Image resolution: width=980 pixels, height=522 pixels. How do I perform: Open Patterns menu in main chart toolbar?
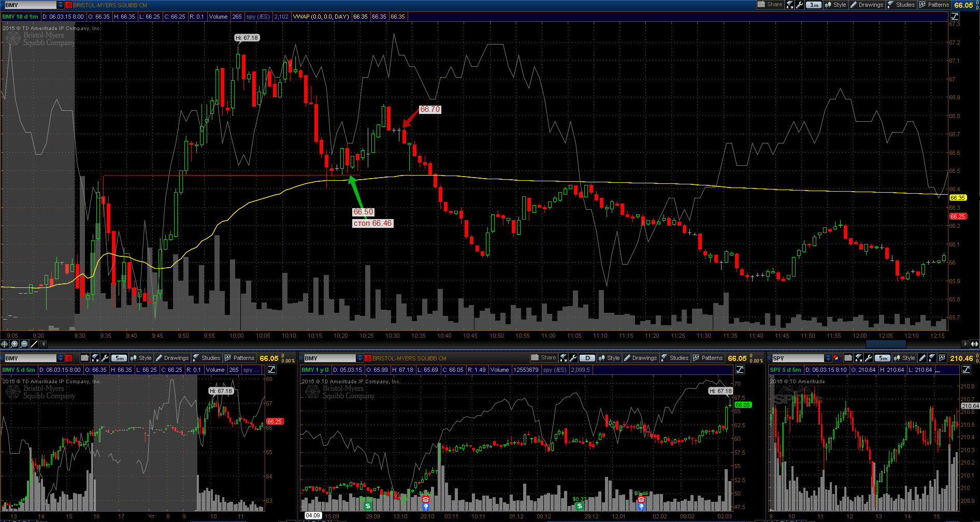coord(934,5)
